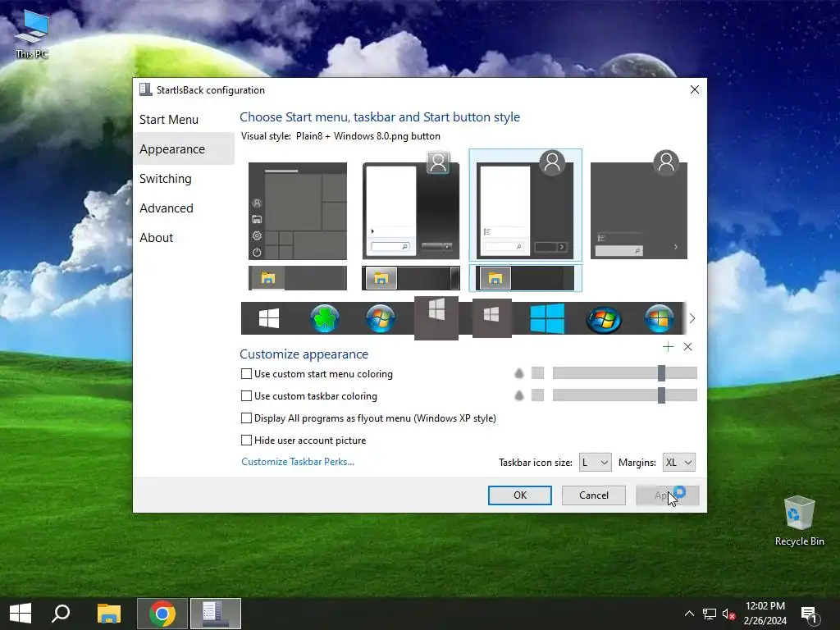Open taskbar search magnifier

(61, 614)
